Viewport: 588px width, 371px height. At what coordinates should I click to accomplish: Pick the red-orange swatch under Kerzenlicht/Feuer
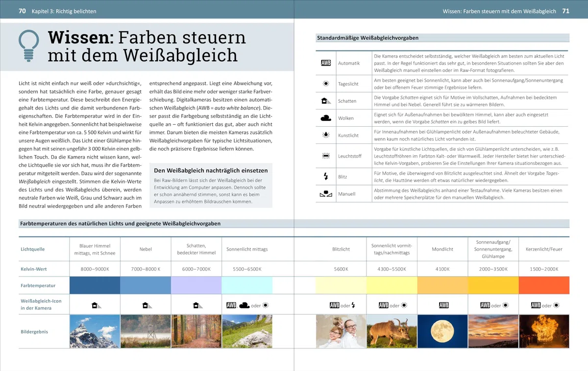point(544,285)
